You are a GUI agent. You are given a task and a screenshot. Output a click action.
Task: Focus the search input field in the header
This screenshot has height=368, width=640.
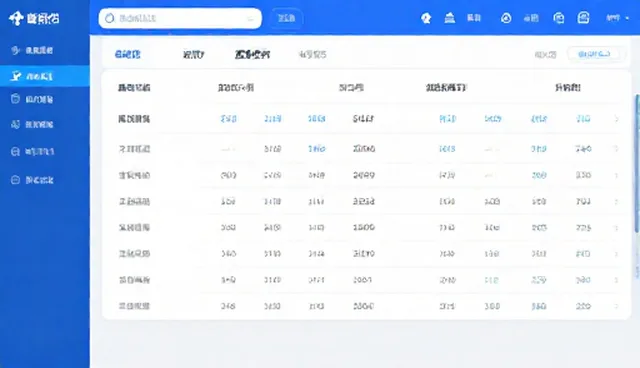click(180, 18)
